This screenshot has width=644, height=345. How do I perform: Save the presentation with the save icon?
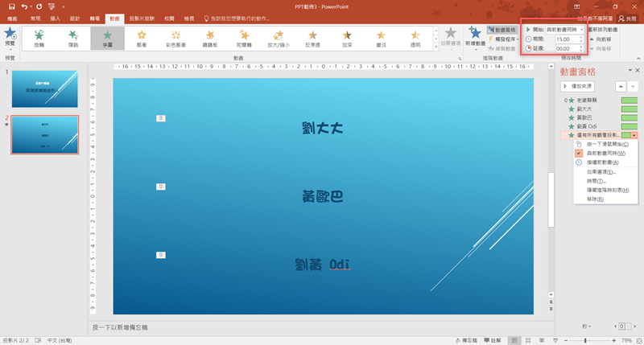(11, 6)
